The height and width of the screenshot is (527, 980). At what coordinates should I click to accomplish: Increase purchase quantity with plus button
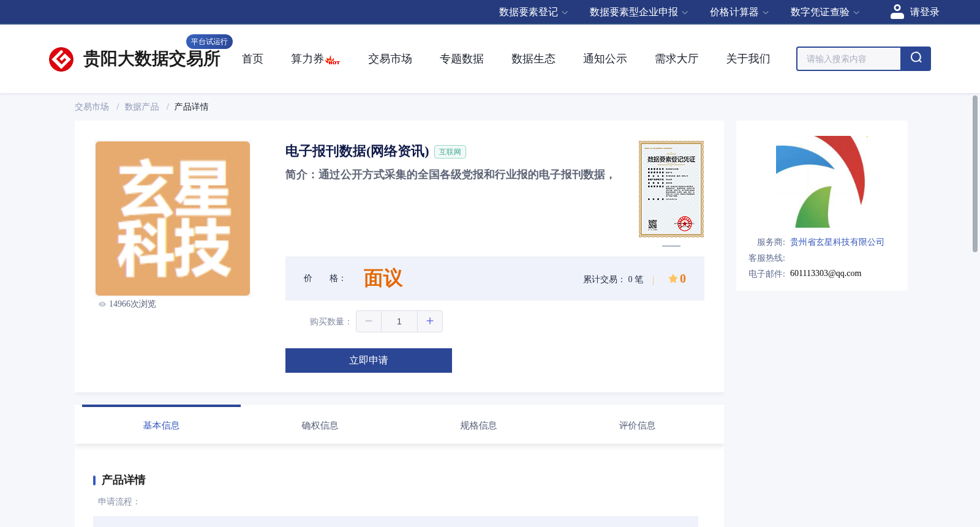tap(430, 321)
